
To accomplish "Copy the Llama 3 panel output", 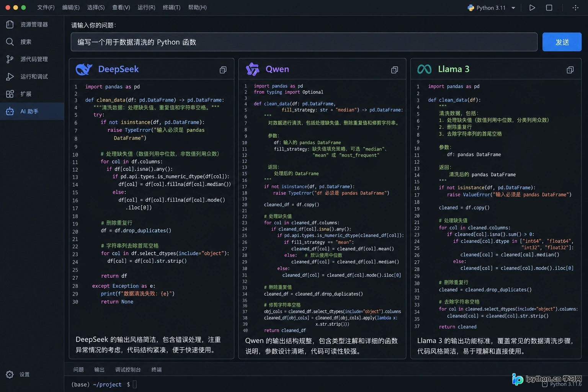I will 570,70.
